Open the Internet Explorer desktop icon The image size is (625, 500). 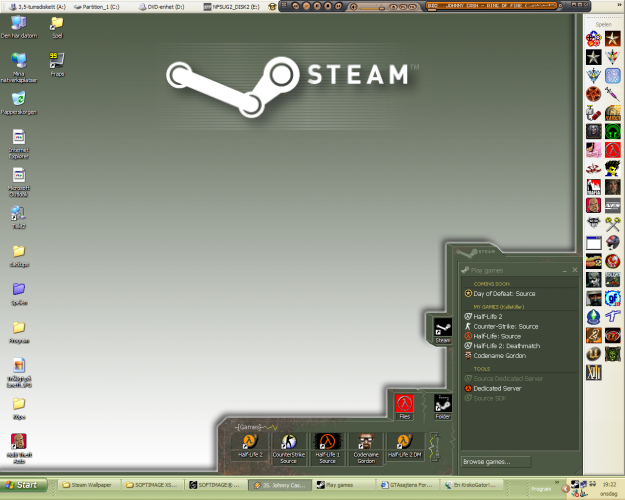coord(18,139)
